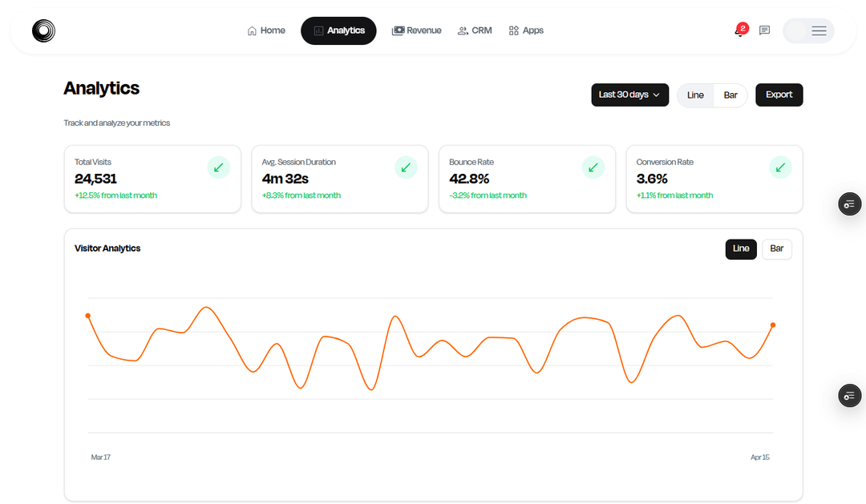Go to the Home nav tab

click(x=266, y=30)
